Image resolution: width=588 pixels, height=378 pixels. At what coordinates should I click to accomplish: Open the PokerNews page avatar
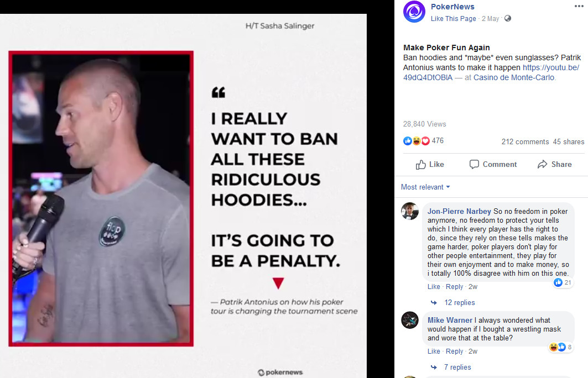tap(414, 12)
